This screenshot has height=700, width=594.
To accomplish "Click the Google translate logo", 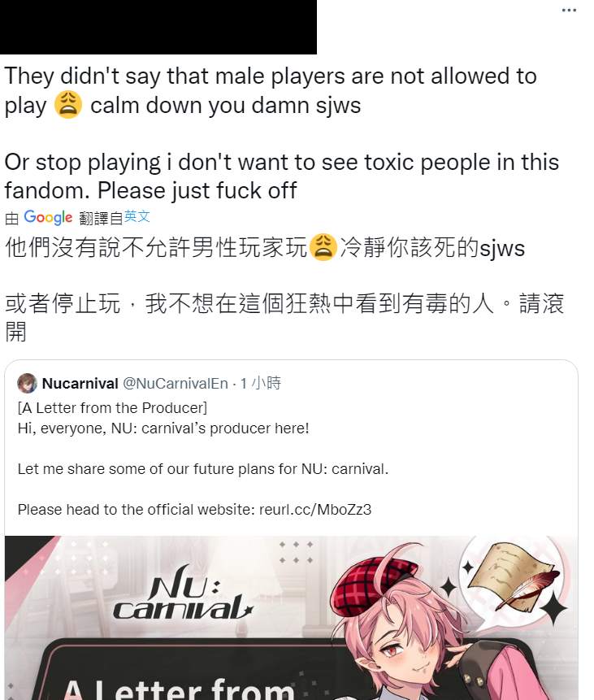I will 48,217.
